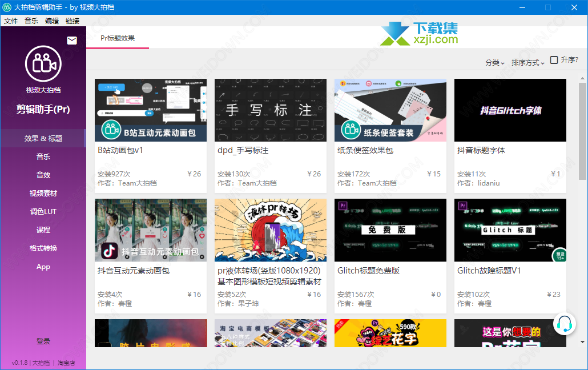Open the 音效 sidebar section
The width and height of the screenshot is (588, 370).
click(43, 175)
